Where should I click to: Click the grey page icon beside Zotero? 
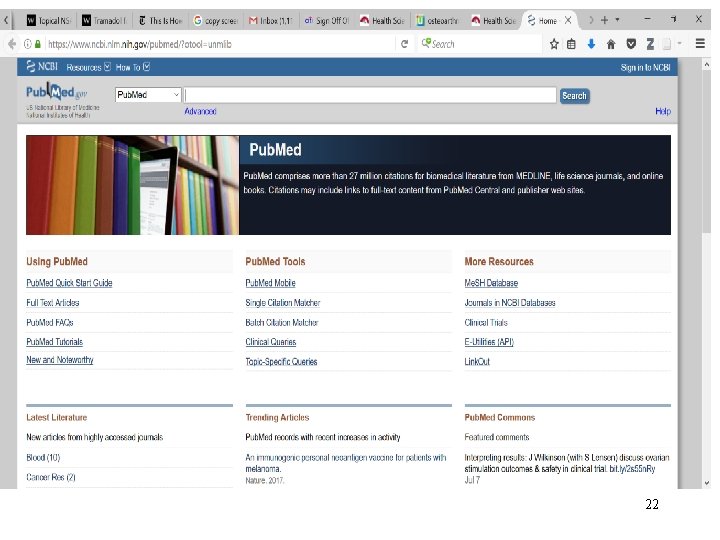[666, 44]
